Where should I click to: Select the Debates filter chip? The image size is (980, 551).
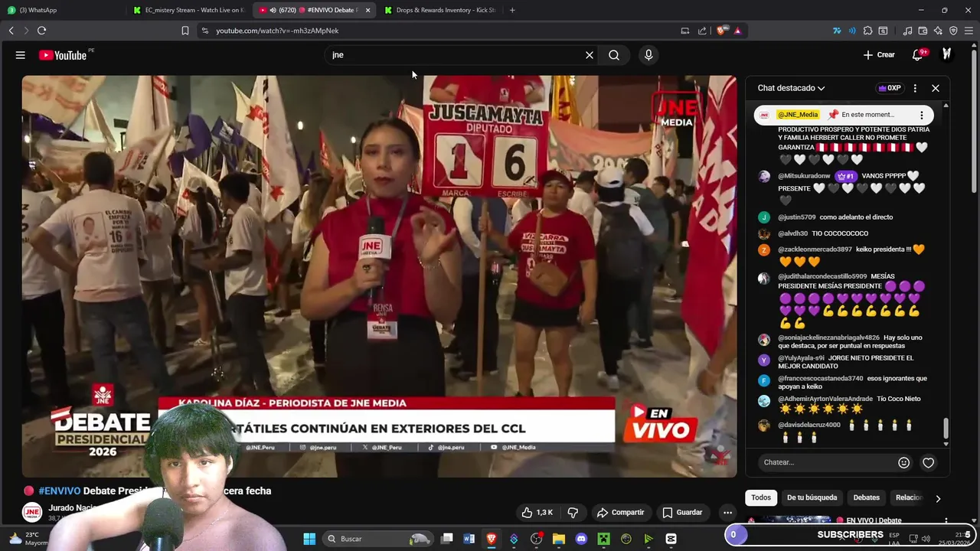point(867,497)
